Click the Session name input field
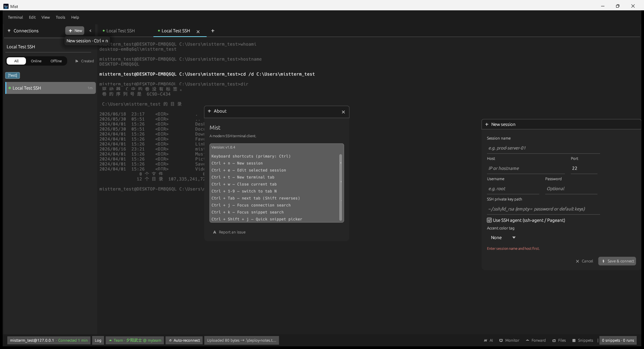 (543, 148)
